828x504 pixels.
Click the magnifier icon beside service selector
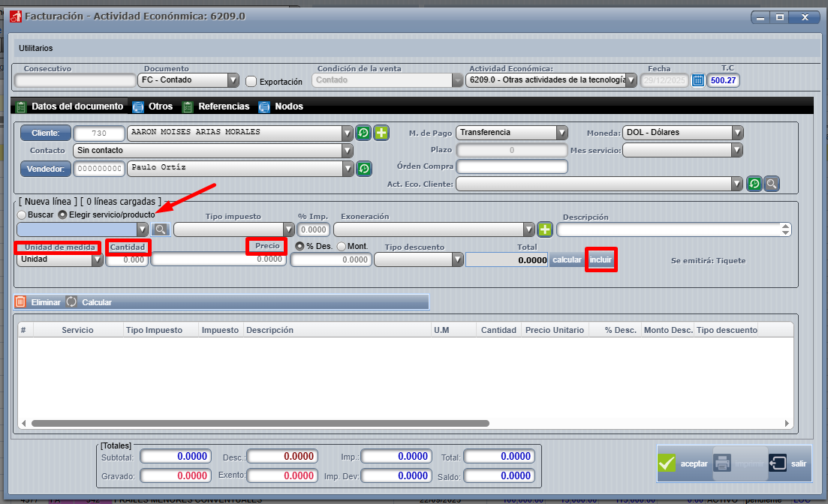click(x=161, y=229)
